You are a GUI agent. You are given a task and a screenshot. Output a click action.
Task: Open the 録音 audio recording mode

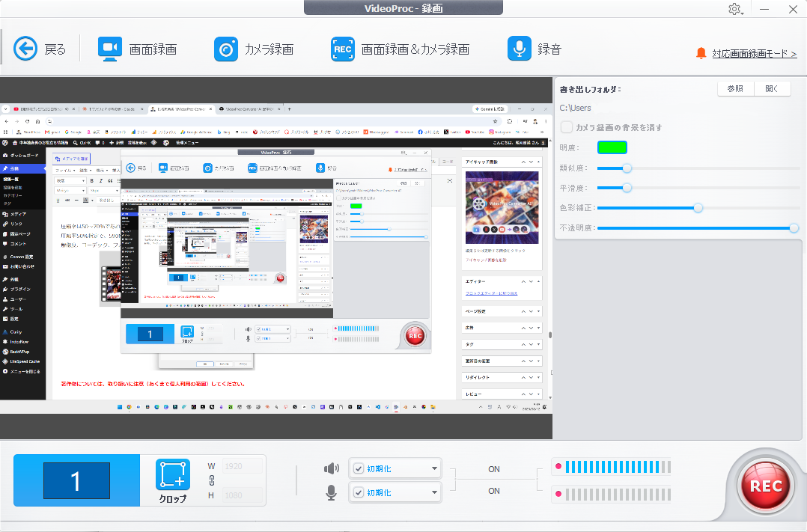535,49
